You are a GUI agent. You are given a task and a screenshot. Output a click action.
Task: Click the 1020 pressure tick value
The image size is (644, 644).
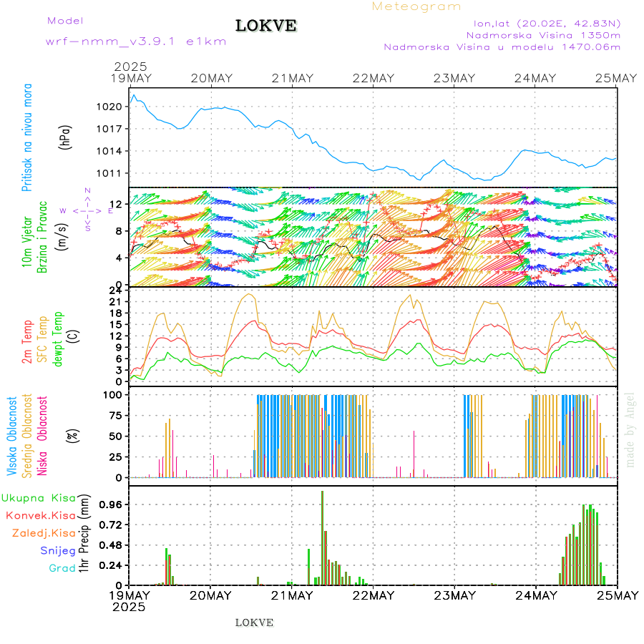[x=109, y=107]
